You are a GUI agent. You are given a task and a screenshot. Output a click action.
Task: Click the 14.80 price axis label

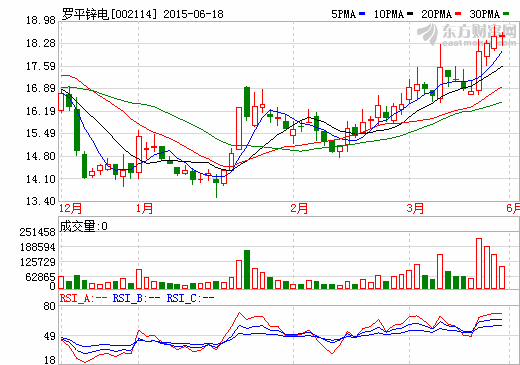pyautogui.click(x=41, y=156)
